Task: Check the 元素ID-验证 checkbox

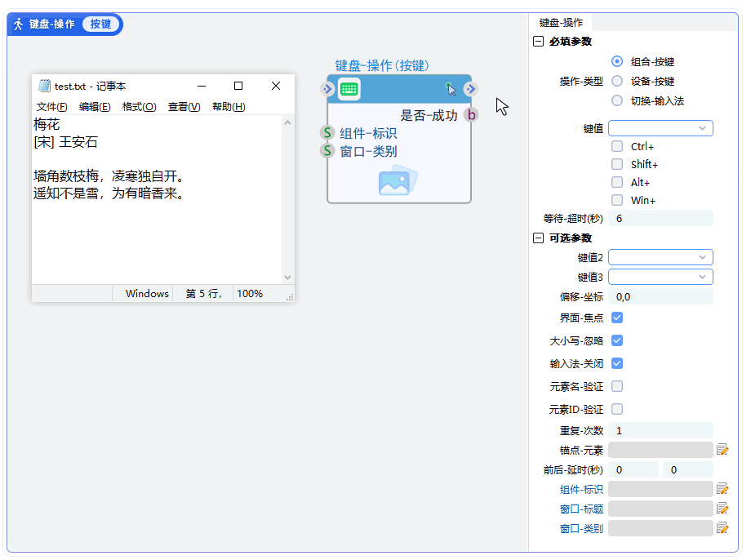Action: click(x=617, y=409)
